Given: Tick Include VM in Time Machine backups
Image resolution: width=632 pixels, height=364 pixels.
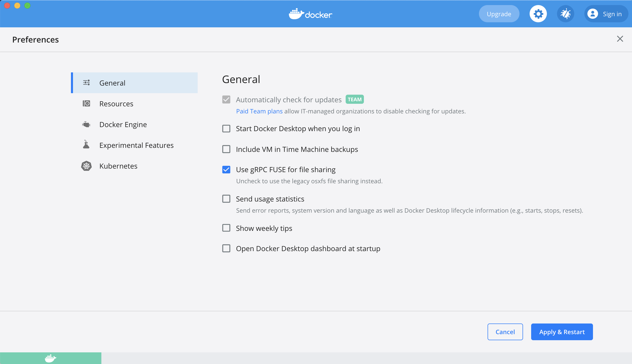Looking at the screenshot, I should click(226, 149).
